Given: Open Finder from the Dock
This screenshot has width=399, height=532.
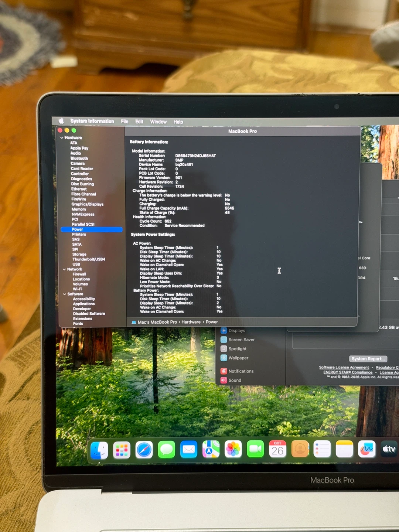Looking at the screenshot, I should pos(99,450).
